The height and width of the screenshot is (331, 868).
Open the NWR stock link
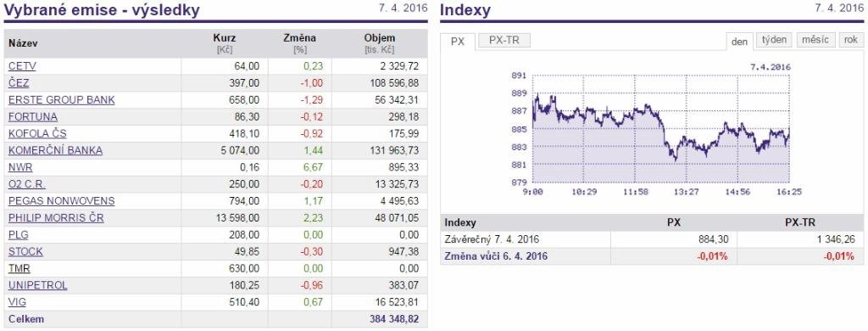pyautogui.click(x=20, y=167)
